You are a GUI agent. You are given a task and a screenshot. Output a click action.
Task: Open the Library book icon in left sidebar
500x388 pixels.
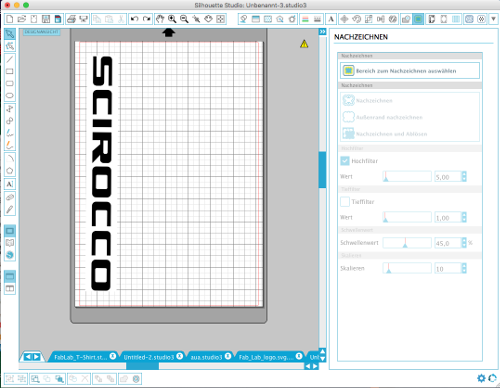(10, 243)
